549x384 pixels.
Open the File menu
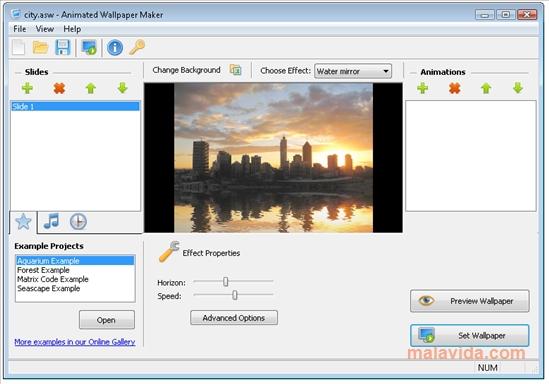click(x=20, y=29)
